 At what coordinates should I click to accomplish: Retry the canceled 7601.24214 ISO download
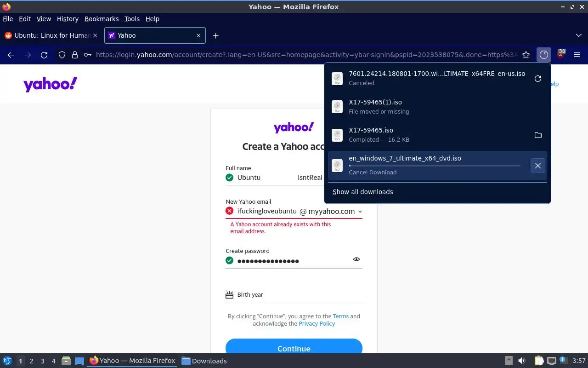(538, 79)
